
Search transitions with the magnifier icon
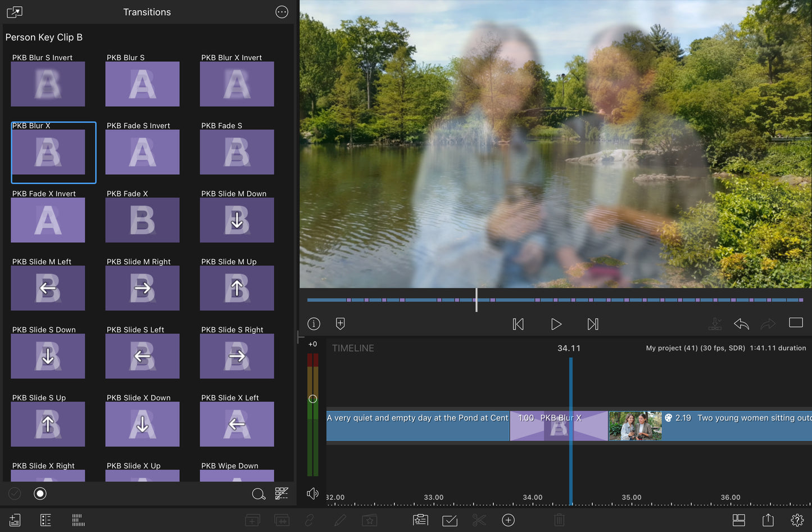point(258,494)
